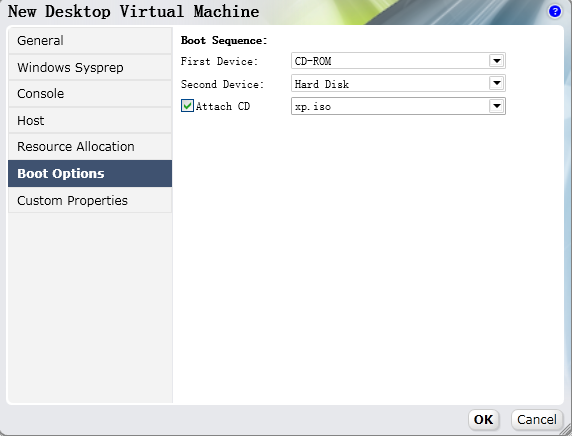Select the Boot Options tab
The image size is (572, 436).
[90, 173]
